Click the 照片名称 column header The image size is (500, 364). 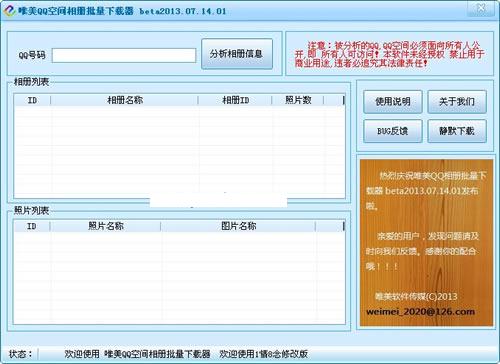point(106,226)
